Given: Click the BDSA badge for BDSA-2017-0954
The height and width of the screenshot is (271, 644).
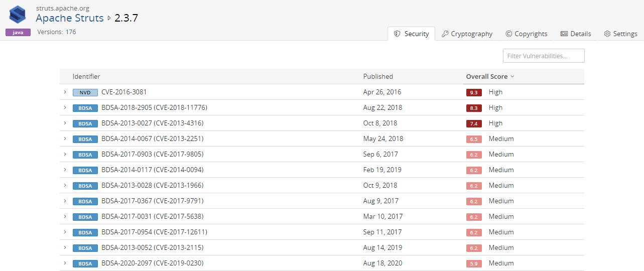Looking at the screenshot, I should click(x=85, y=232).
